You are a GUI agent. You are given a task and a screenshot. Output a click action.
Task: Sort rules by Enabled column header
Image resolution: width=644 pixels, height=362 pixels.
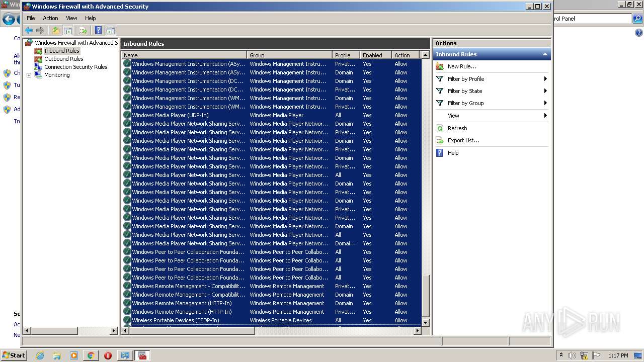[x=376, y=55]
